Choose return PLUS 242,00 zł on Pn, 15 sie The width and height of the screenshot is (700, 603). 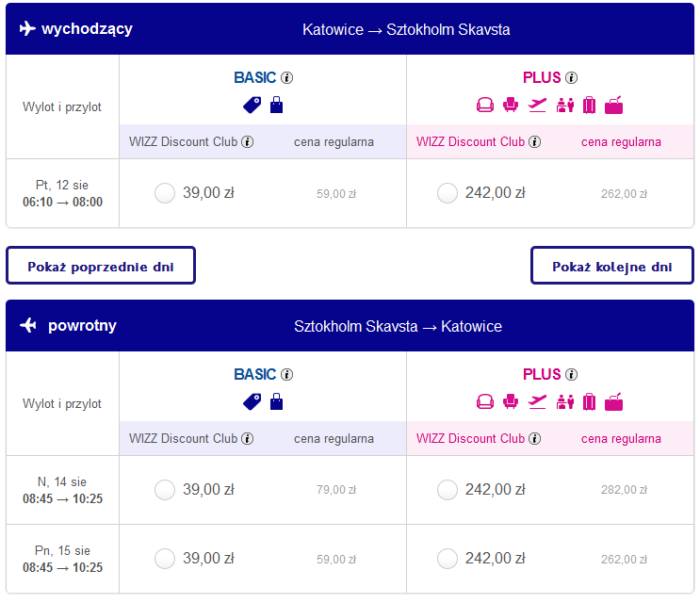[x=448, y=559]
